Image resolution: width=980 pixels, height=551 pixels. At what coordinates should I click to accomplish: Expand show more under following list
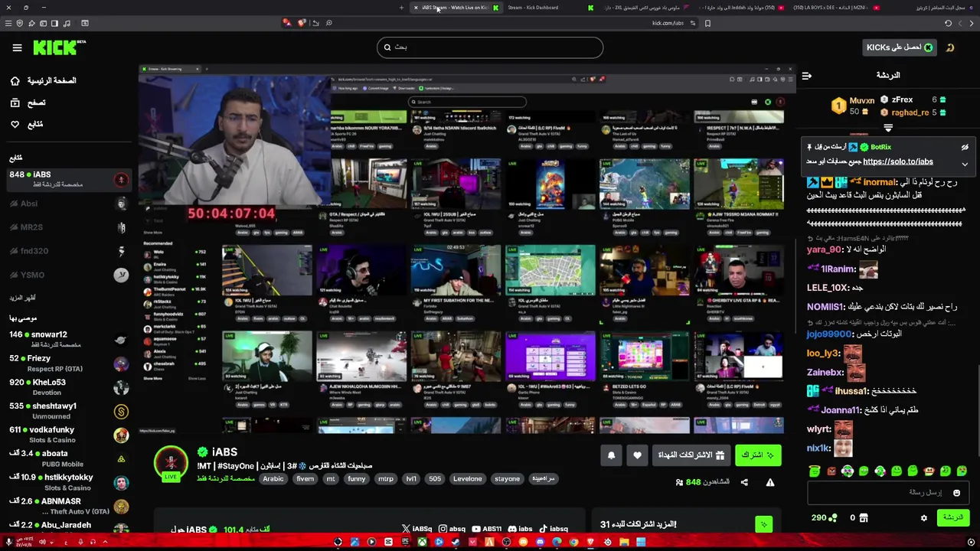point(22,297)
